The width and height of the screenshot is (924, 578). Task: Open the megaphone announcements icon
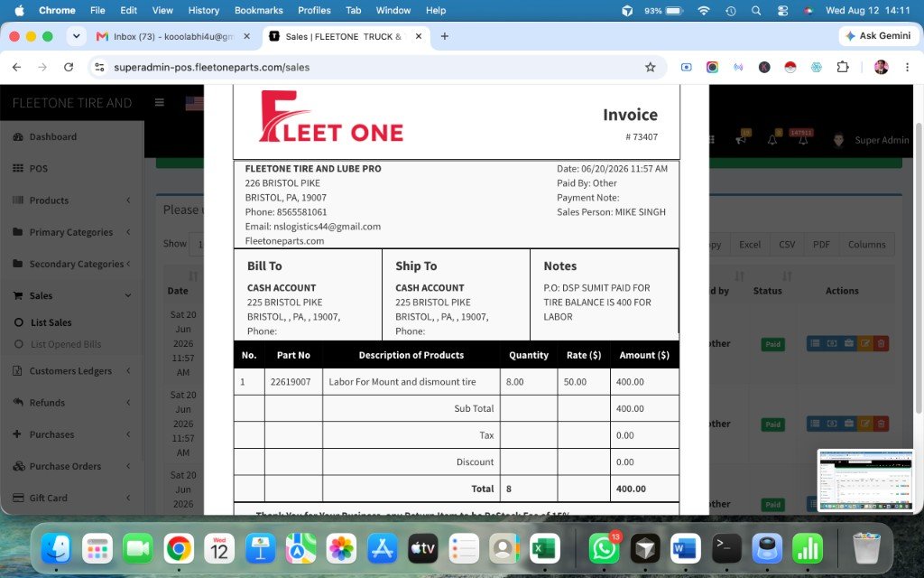click(x=741, y=139)
